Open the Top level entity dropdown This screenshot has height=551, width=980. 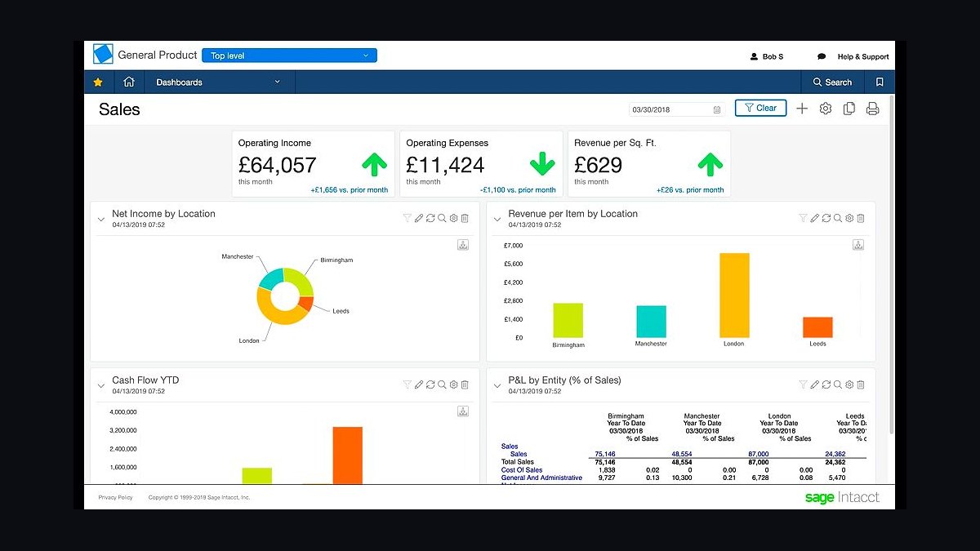pyautogui.click(x=289, y=56)
